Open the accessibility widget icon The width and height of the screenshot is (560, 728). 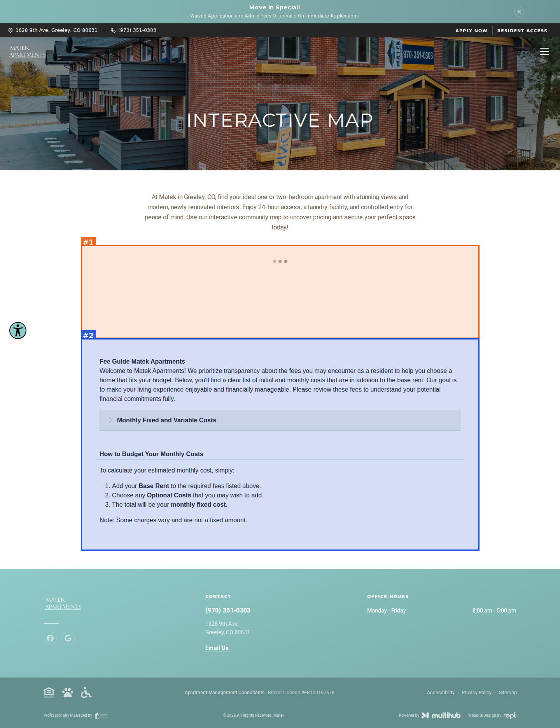pos(18,331)
